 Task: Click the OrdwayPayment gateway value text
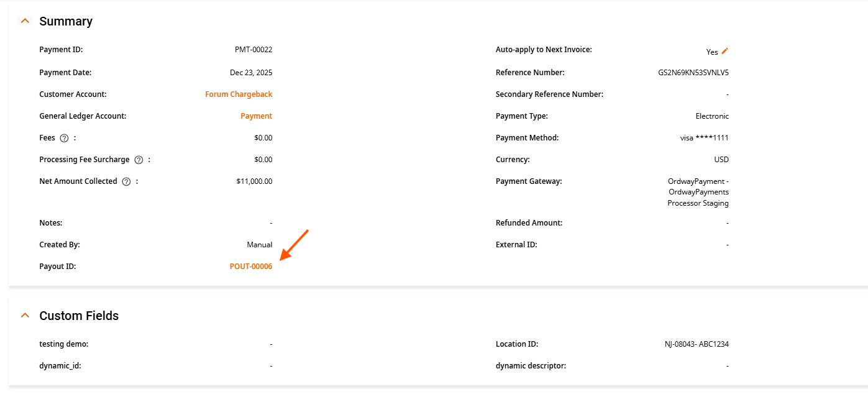tap(698, 192)
